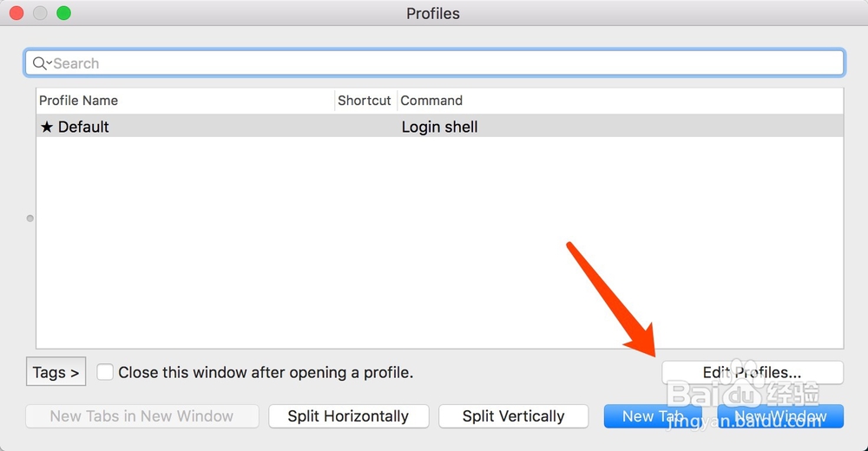868x451 pixels.
Task: Sort by the Profile Name column header
Action: click(79, 101)
